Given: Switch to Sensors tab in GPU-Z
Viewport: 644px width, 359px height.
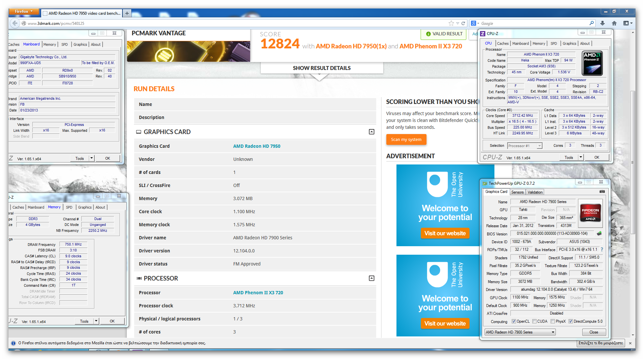Looking at the screenshot, I should click(517, 192).
